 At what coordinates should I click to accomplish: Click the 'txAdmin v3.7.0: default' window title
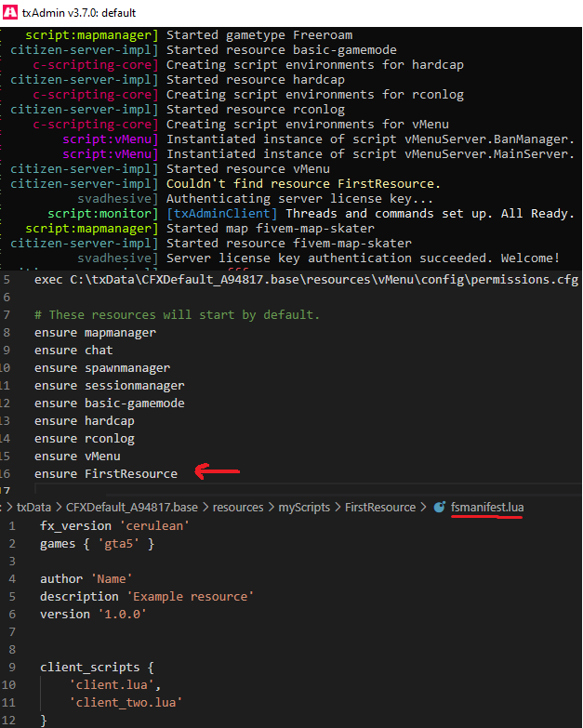pos(79,12)
